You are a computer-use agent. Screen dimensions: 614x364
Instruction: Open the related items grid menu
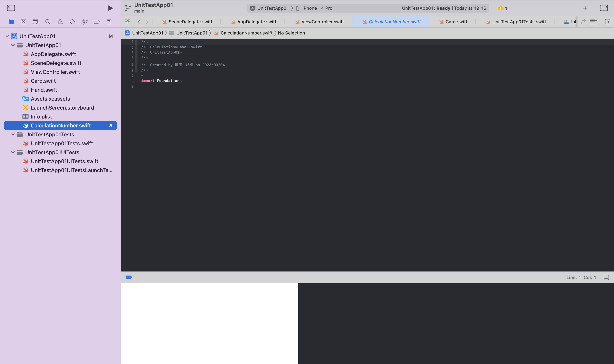pos(127,22)
